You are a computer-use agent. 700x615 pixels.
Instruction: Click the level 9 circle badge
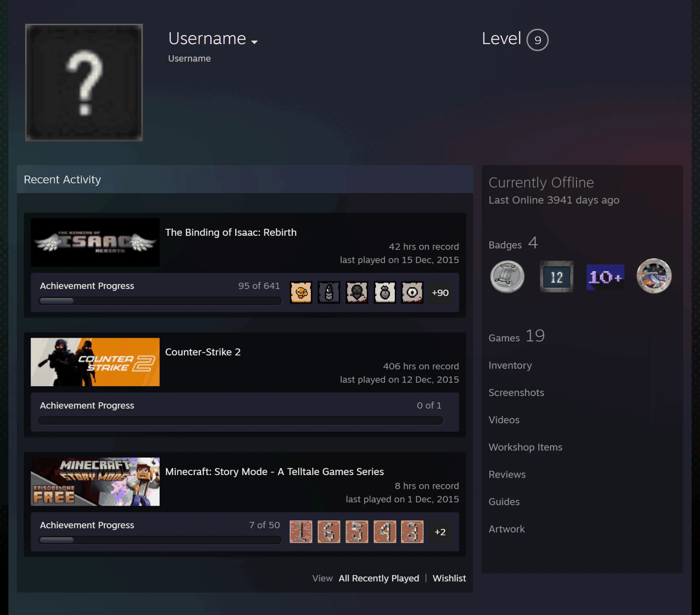pos(537,40)
